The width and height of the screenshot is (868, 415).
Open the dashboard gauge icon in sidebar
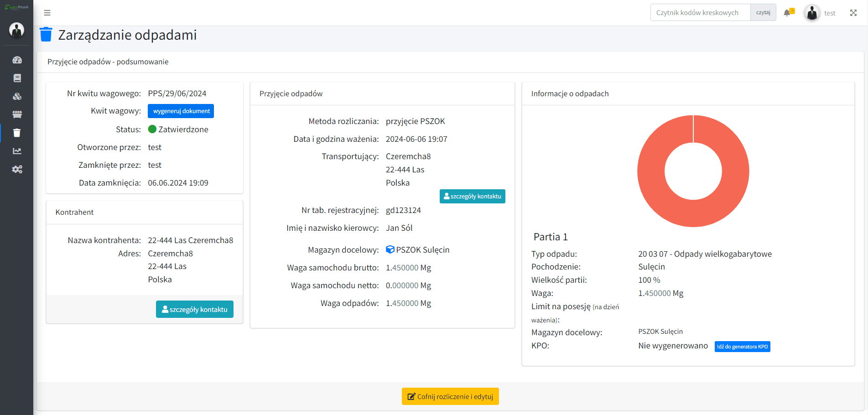click(x=17, y=60)
